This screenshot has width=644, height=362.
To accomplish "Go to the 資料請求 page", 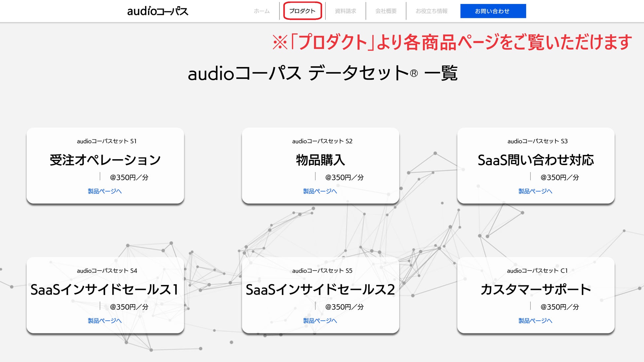I will 345,11.
